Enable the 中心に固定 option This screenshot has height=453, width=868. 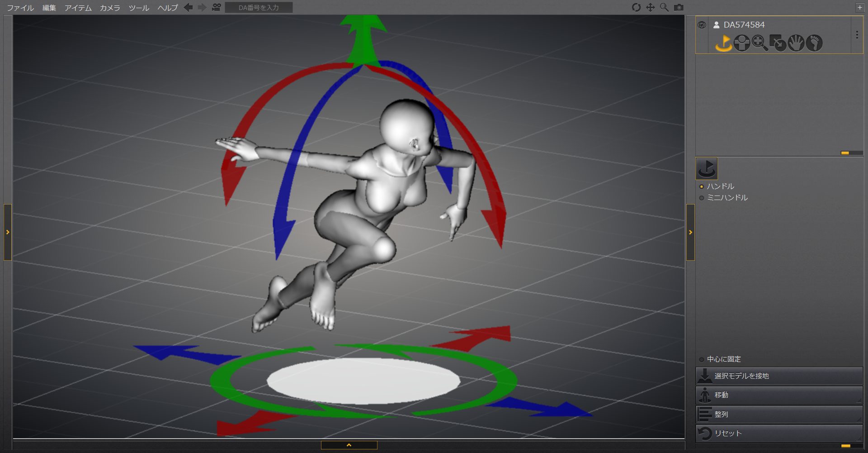point(702,359)
